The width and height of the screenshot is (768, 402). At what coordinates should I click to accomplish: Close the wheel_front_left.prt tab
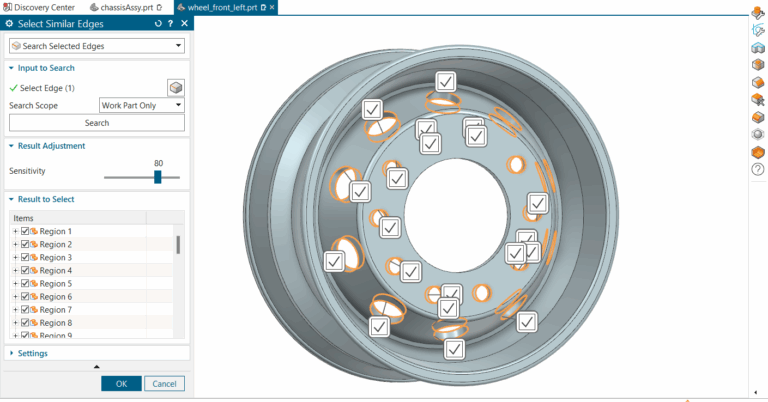[x=272, y=7]
